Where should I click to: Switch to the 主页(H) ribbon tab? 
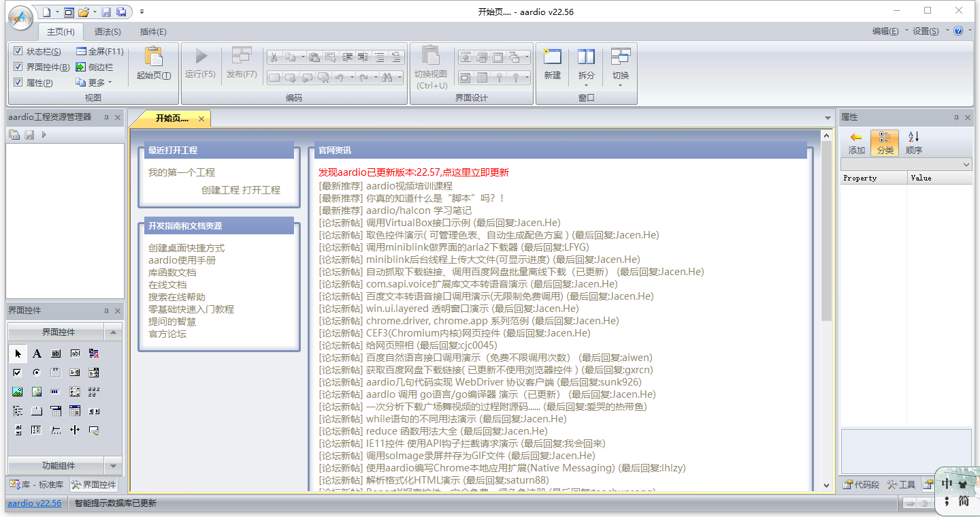(61, 32)
